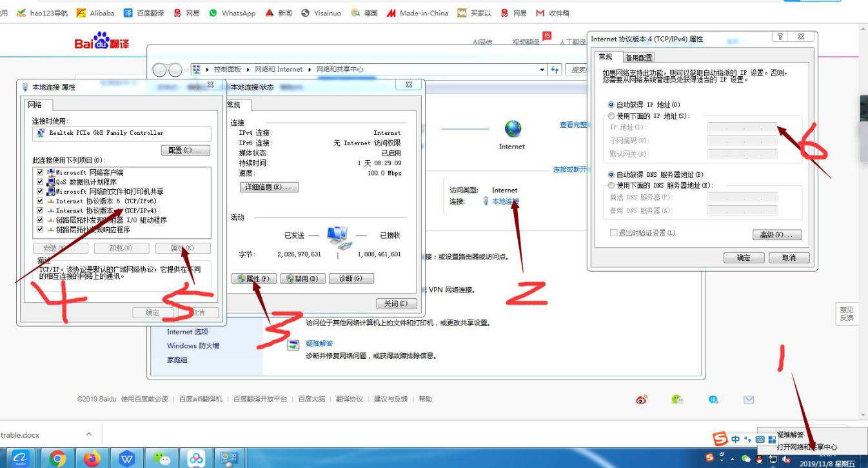The image size is (868, 468).
Task: Select 自动获得 DNS 服务器地址 radio button
Action: coord(611,174)
